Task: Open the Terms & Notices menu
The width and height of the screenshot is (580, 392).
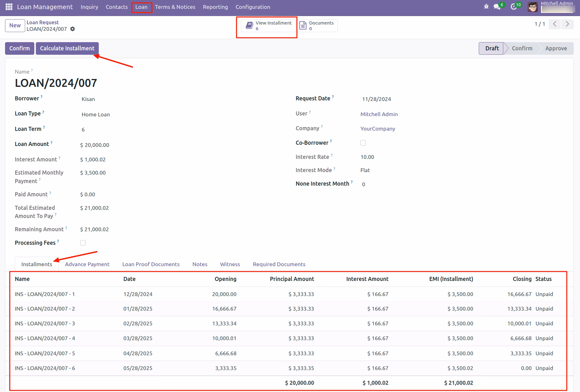Action: click(175, 7)
